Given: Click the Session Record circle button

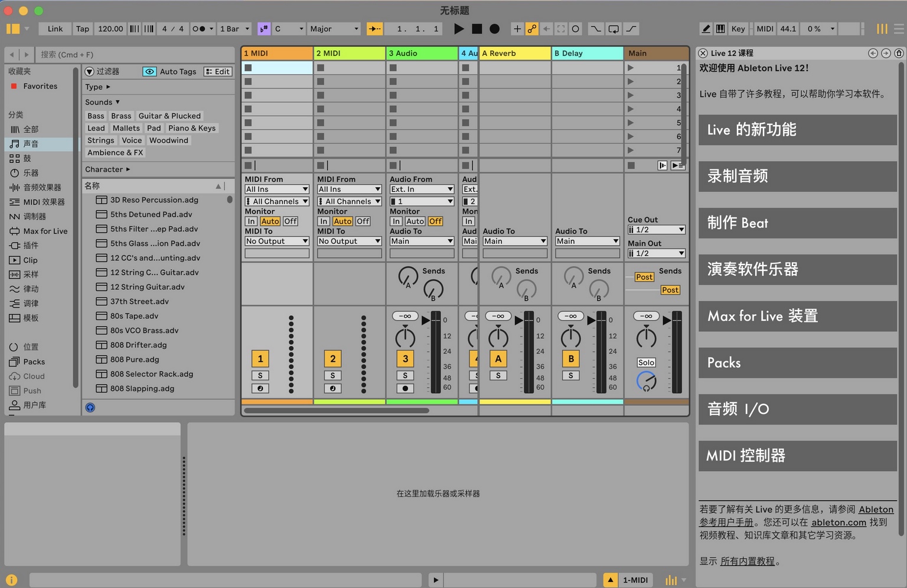Looking at the screenshot, I should (x=576, y=28).
